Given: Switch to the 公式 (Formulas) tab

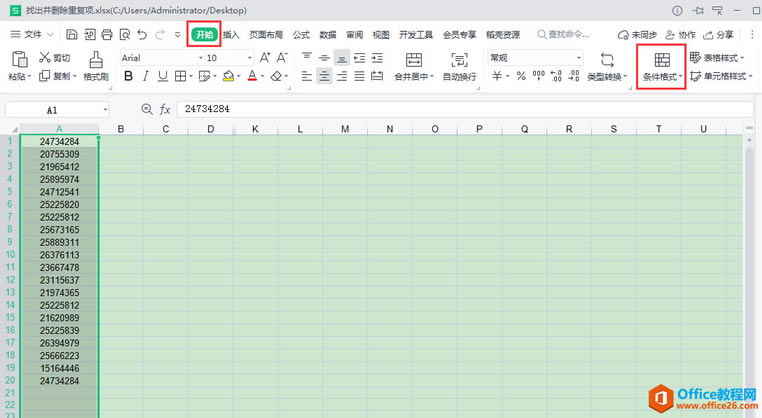Looking at the screenshot, I should tap(301, 35).
